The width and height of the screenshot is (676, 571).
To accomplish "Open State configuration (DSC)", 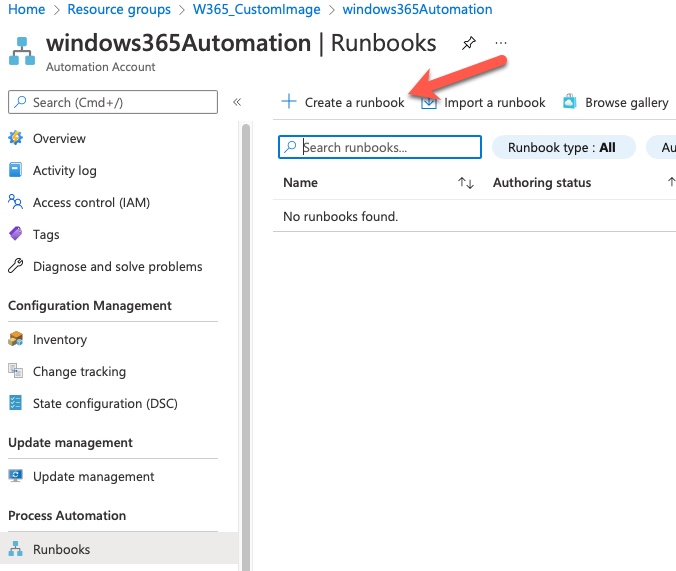I will (x=105, y=403).
